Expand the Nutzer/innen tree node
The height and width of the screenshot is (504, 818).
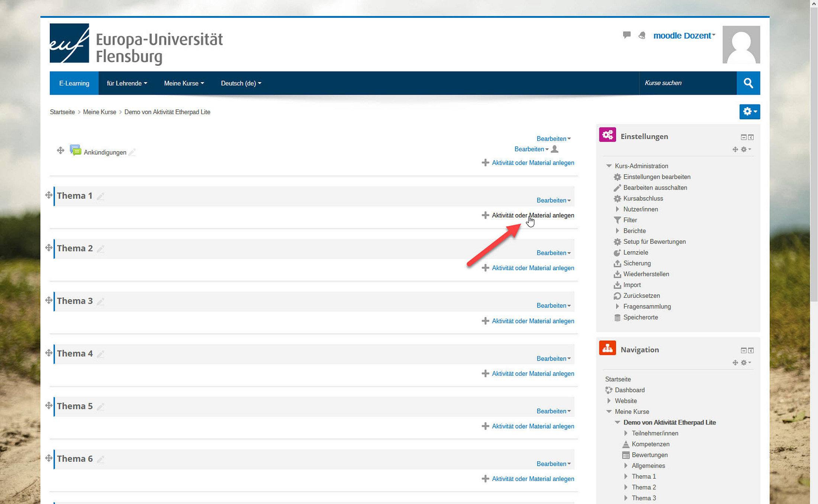click(617, 209)
